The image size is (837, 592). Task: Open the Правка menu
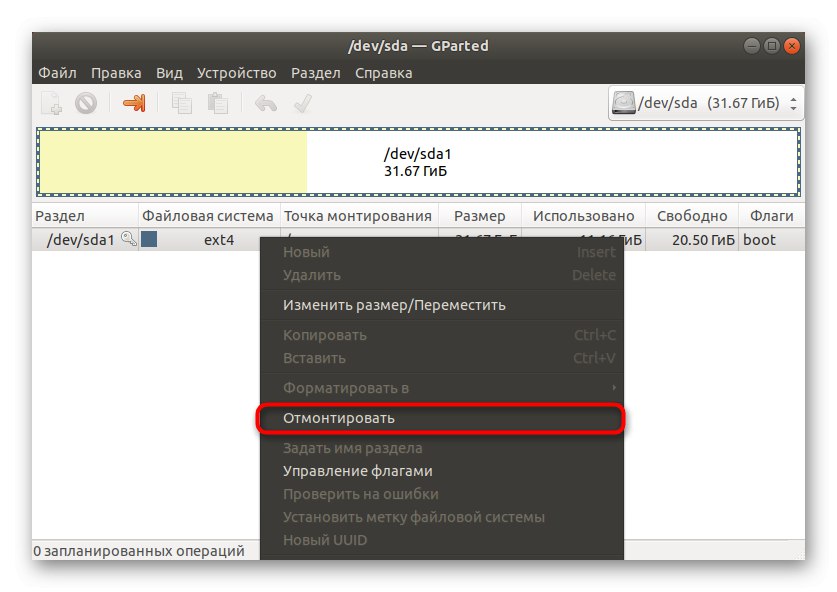[x=116, y=73]
